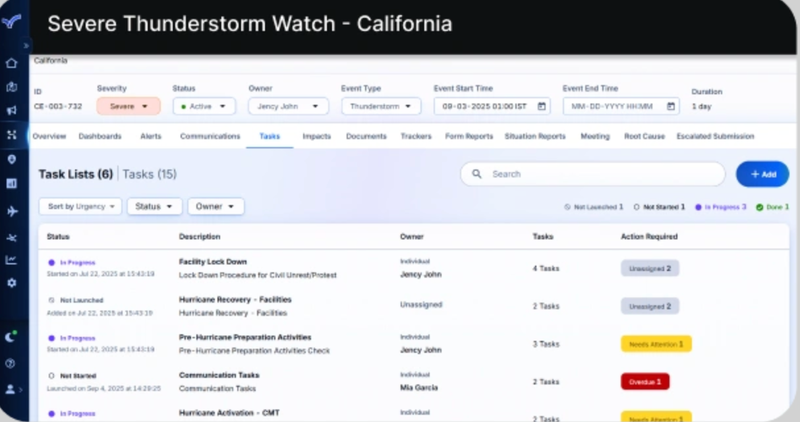This screenshot has height=422, width=800.
Task: Switch to the Root Cause tab
Action: 644,136
